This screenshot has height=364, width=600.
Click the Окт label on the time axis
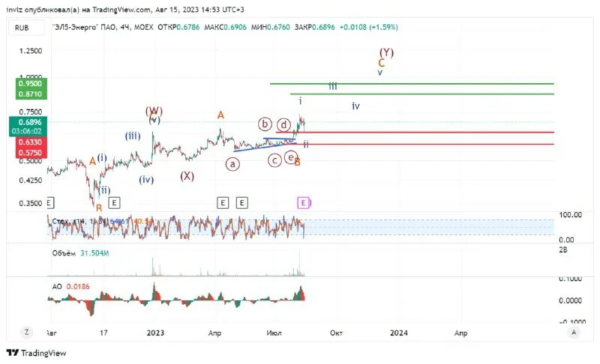click(x=336, y=333)
